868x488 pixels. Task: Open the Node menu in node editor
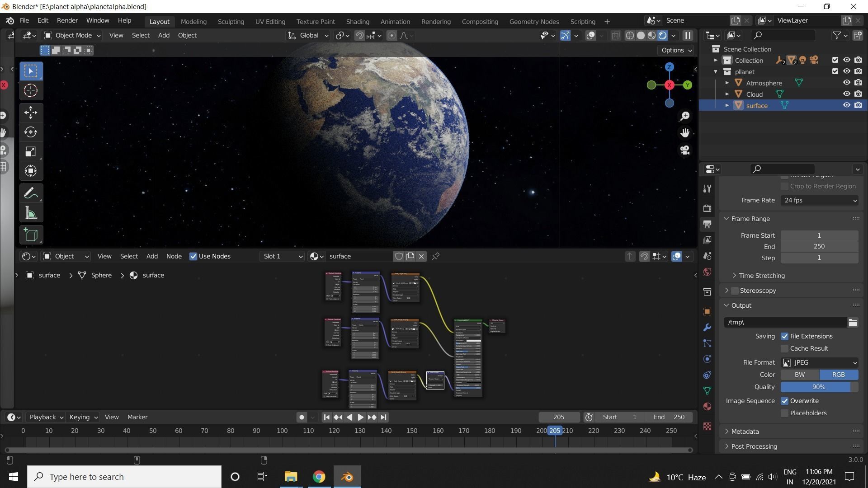[174, 256]
